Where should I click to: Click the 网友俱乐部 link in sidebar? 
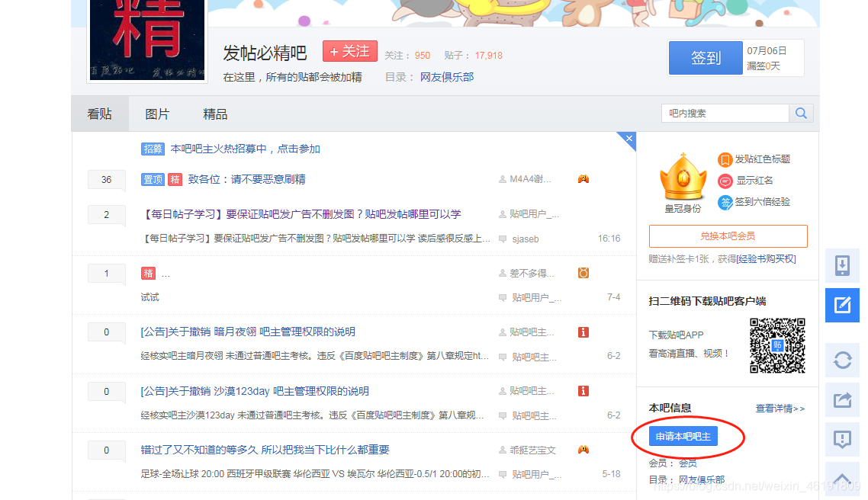coord(702,479)
